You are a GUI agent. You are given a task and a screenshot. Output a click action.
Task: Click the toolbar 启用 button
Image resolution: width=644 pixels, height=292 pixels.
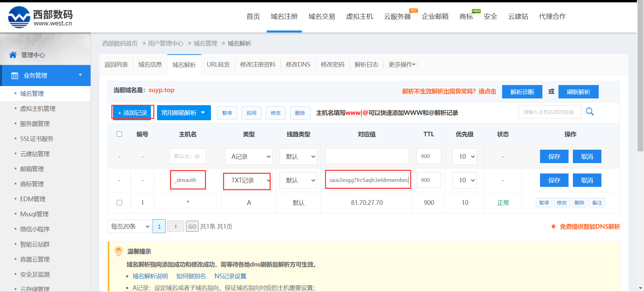[251, 113]
